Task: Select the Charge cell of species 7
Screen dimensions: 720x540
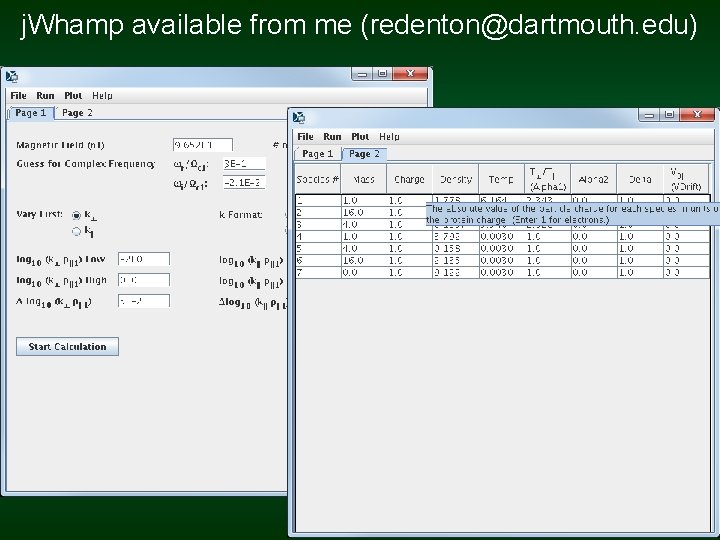Action: (410, 272)
